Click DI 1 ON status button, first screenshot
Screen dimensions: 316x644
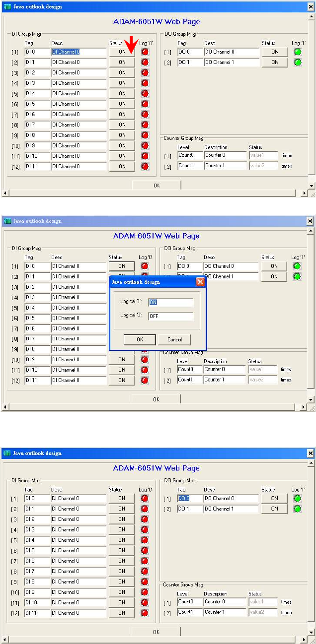click(122, 62)
